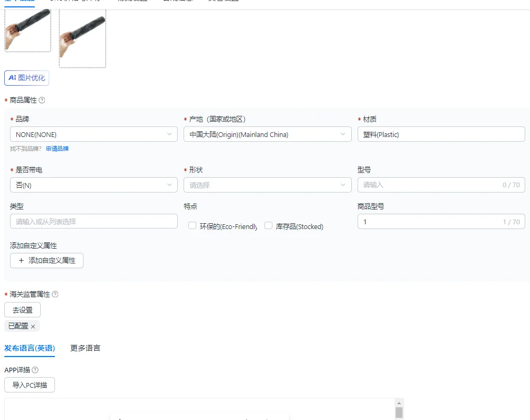Screen dimensions: 530x420
Task: Click the second umbrella product thumbnail
Action: pyautogui.click(x=83, y=38)
